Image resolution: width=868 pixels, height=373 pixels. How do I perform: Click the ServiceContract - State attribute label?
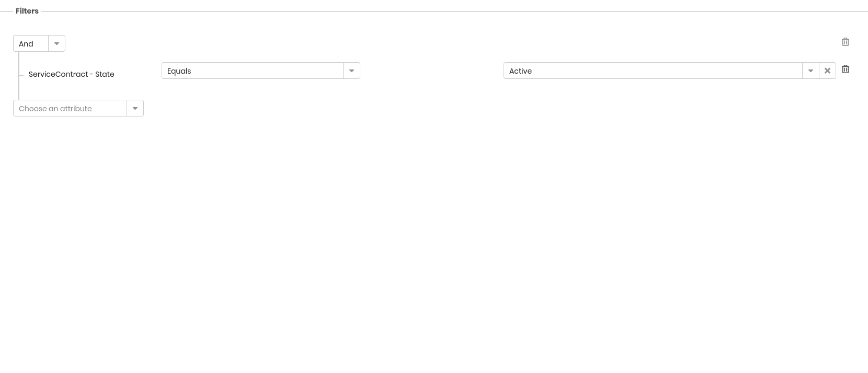click(x=71, y=74)
